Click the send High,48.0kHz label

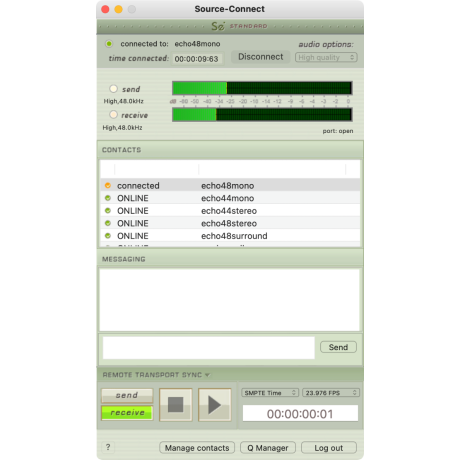pos(123,101)
